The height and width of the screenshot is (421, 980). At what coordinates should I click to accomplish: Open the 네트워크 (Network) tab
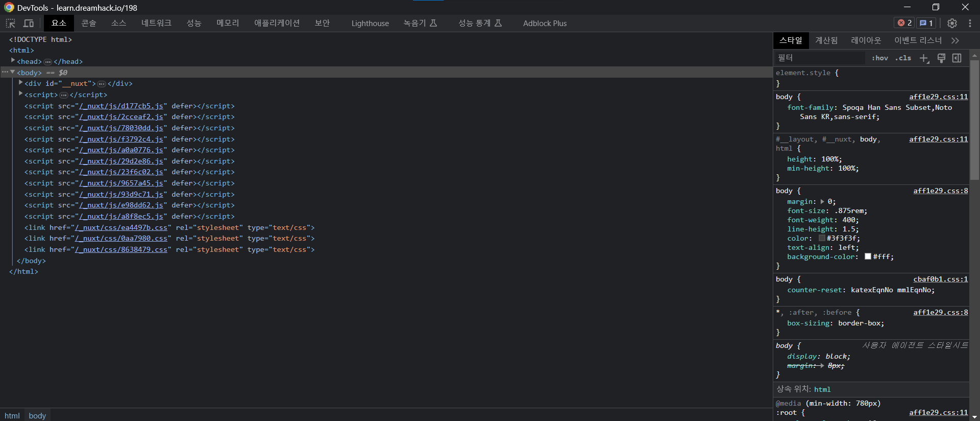tap(156, 23)
